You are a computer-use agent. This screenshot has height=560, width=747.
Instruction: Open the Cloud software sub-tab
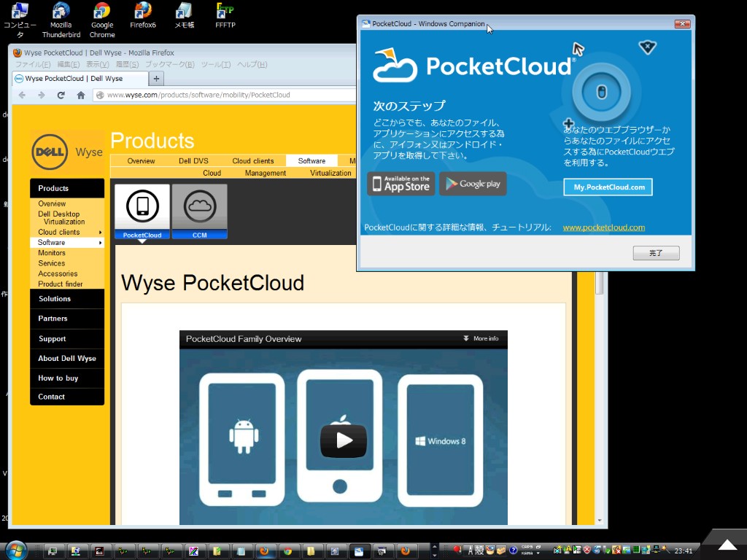coord(212,173)
